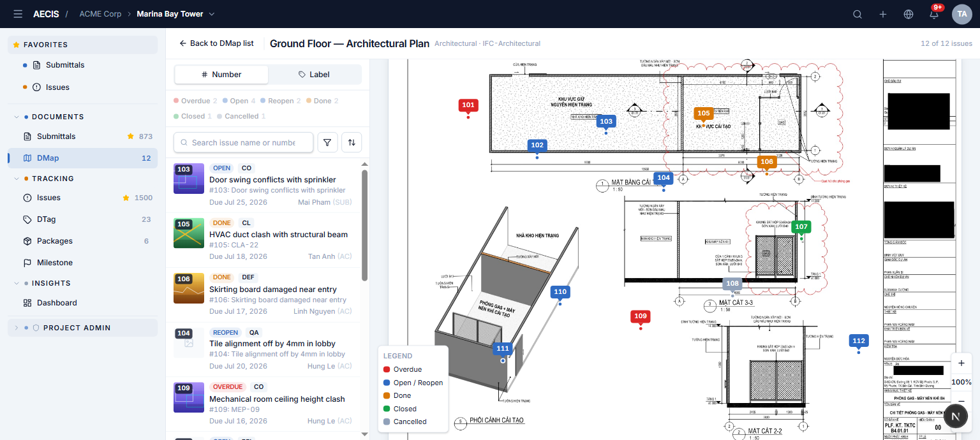Open Issues under Favorites
This screenshot has height=440, width=980.
(x=82, y=87)
